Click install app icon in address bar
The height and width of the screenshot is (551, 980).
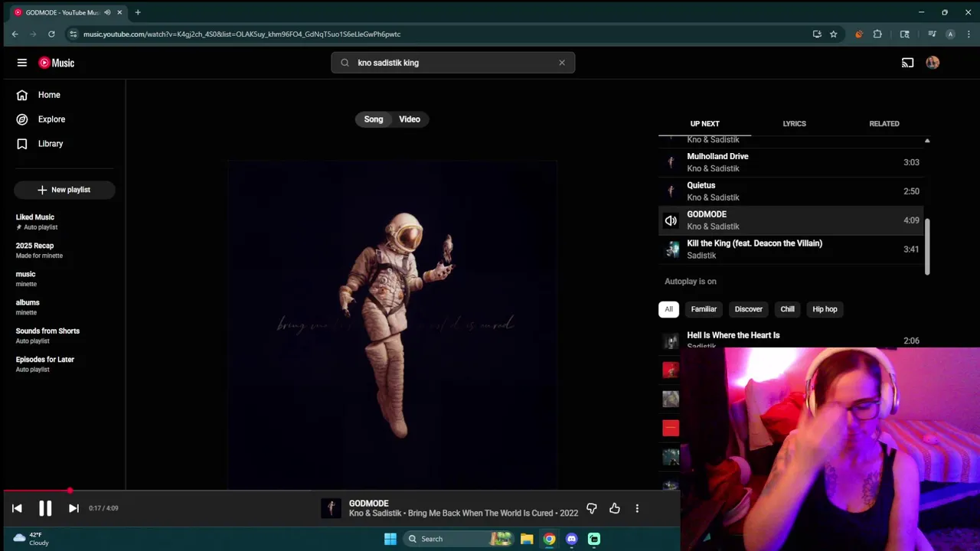tap(817, 34)
